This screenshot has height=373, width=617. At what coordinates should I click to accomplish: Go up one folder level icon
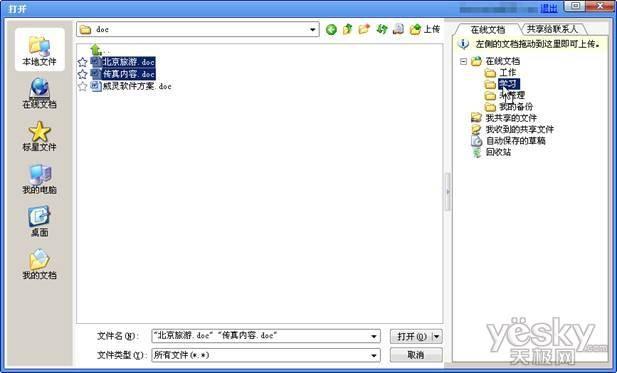point(347,29)
